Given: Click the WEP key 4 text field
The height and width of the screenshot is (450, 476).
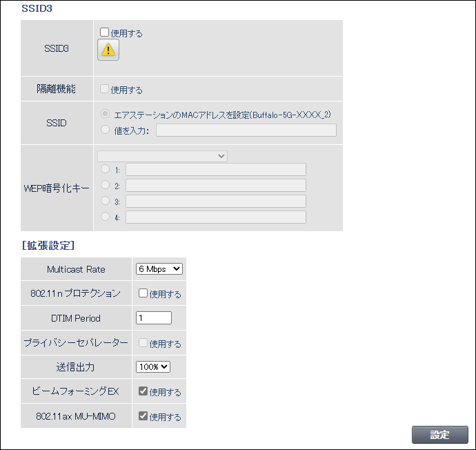Looking at the screenshot, I should click(x=216, y=217).
